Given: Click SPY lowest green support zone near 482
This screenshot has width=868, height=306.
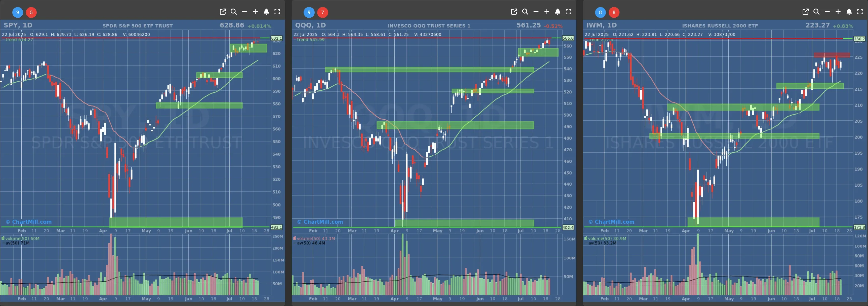Looking at the screenshot, I should [x=176, y=222].
